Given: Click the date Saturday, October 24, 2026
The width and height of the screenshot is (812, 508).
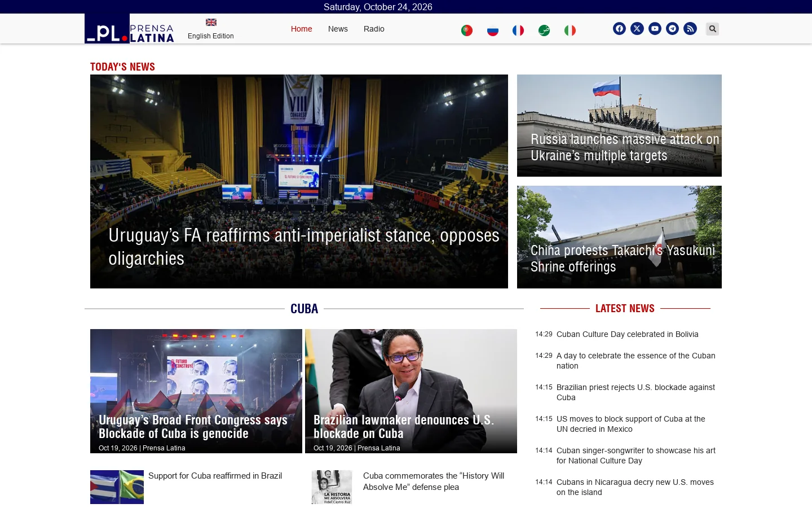Looking at the screenshot, I should (x=378, y=7).
